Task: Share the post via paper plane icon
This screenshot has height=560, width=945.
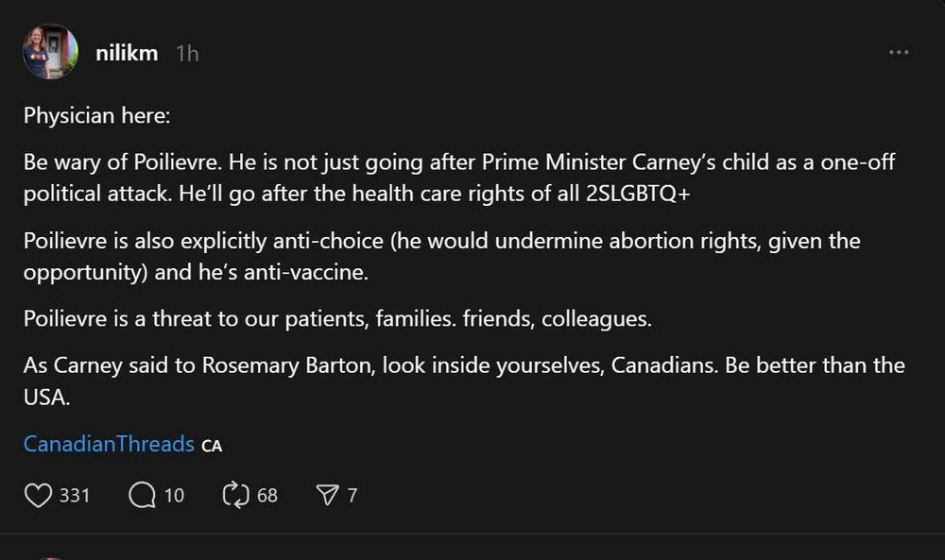Action: (327, 495)
